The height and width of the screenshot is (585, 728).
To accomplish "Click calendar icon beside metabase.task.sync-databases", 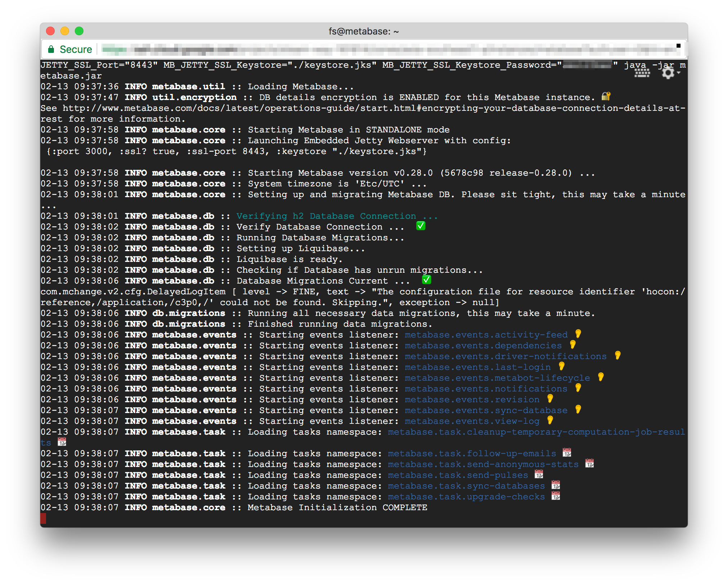I will (556, 485).
